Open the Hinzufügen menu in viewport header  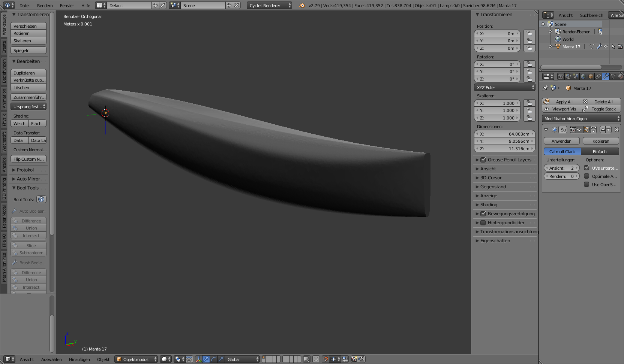[x=79, y=360]
